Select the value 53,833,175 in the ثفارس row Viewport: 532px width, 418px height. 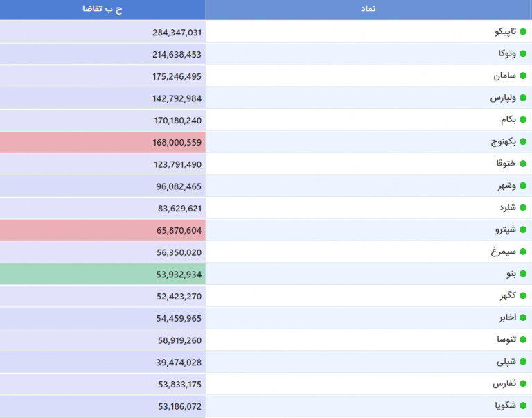[x=179, y=384]
